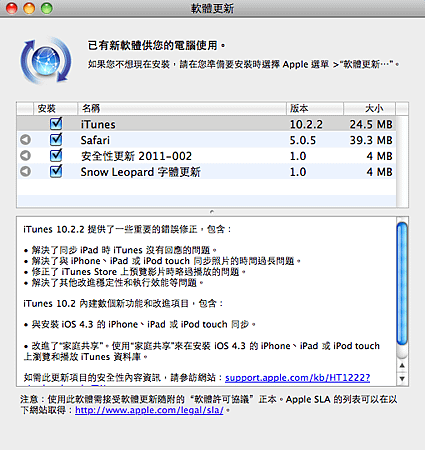This screenshot has height=450, width=425.
Task: Open the support.apple.com/kb/HT1222 link
Action: [x=297, y=378]
